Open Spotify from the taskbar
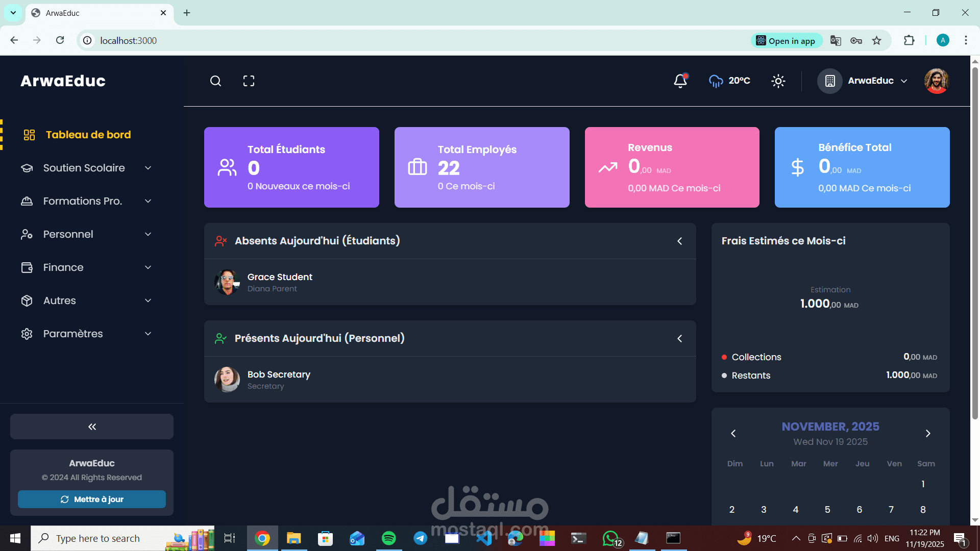This screenshot has width=980, height=551. point(388,538)
